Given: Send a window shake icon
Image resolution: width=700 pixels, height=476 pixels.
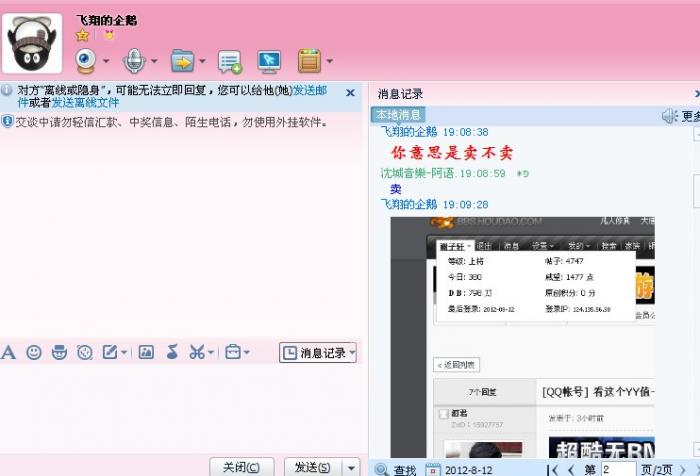Looking at the screenshot, I should pyautogui.click(x=85, y=352).
